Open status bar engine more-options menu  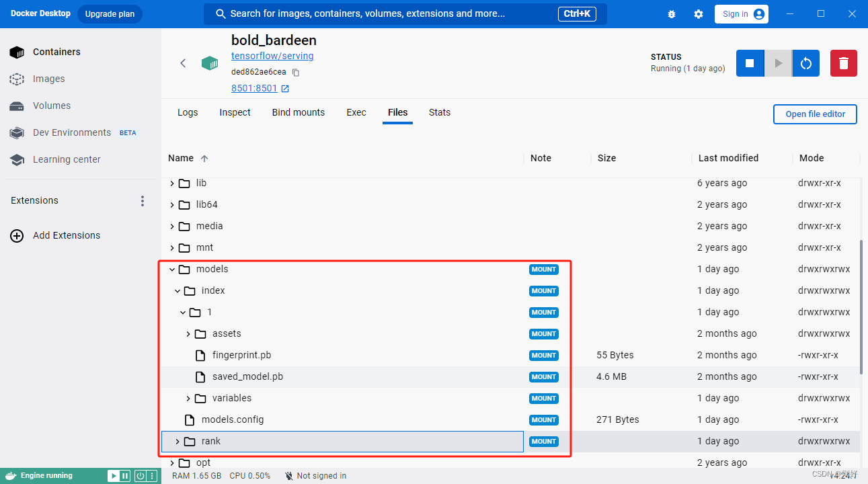(x=151, y=476)
